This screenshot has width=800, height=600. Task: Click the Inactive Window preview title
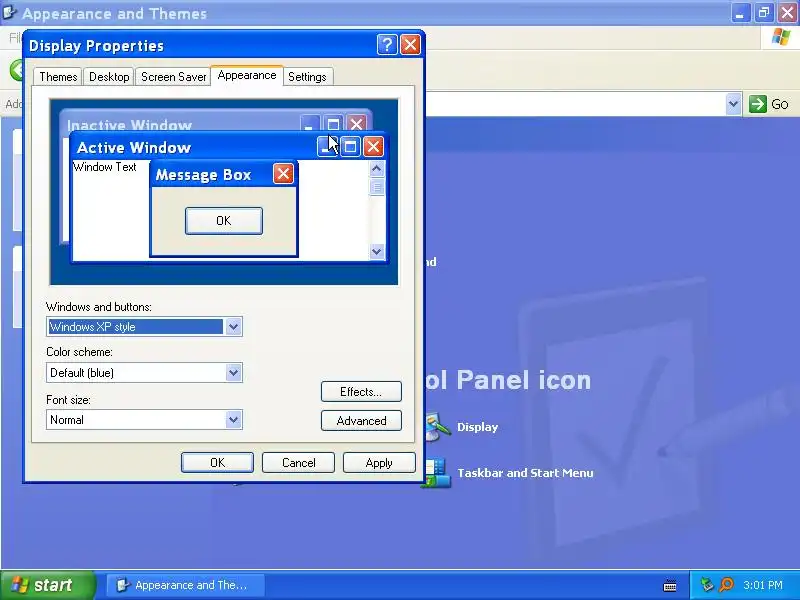[x=130, y=126]
